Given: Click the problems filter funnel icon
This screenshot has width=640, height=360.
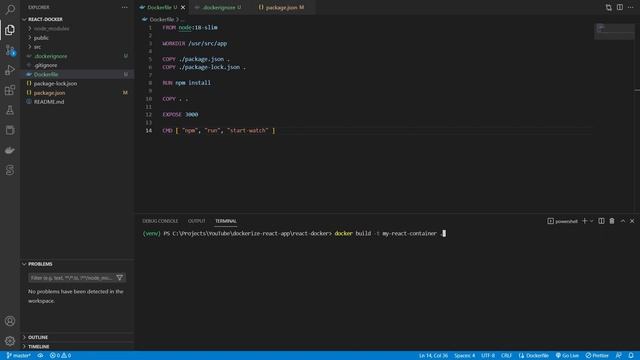Looking at the screenshot, I should tap(120, 278).
